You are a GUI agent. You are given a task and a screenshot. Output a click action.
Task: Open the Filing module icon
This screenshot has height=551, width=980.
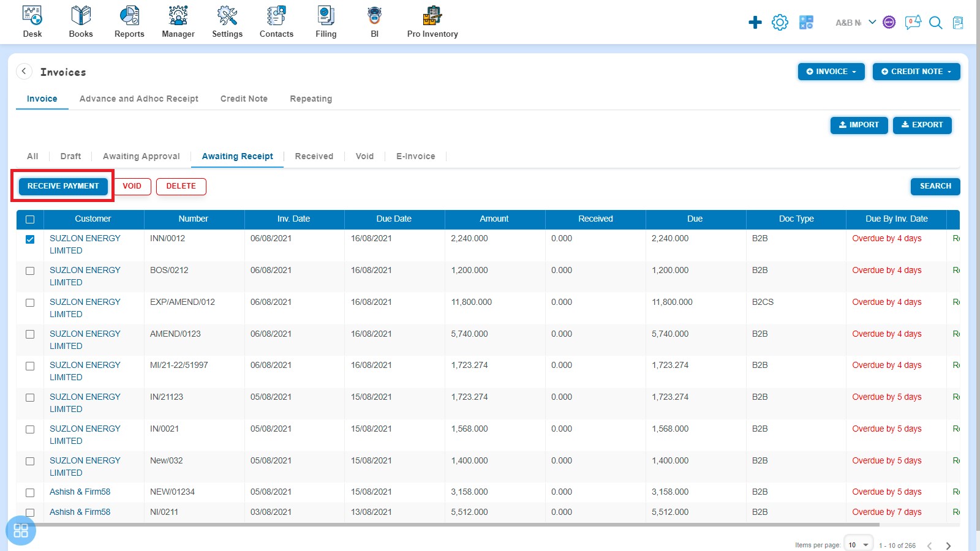326,15
